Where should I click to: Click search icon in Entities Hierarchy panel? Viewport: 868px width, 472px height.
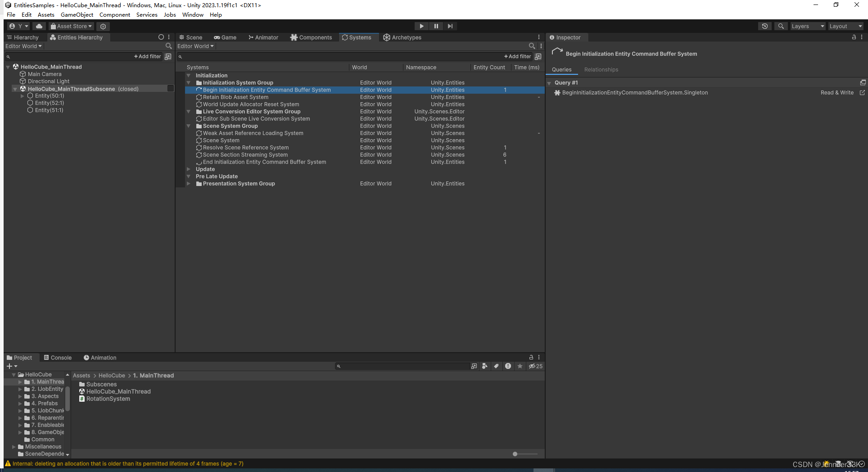pos(169,46)
